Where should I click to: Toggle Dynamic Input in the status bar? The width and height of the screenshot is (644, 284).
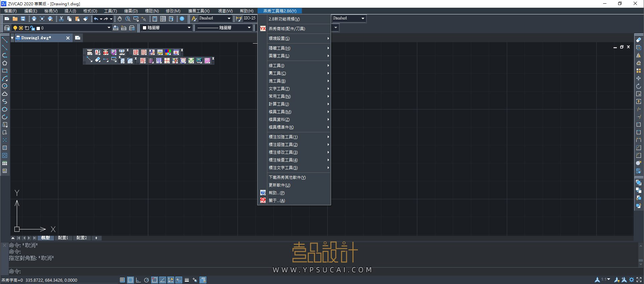click(179, 280)
